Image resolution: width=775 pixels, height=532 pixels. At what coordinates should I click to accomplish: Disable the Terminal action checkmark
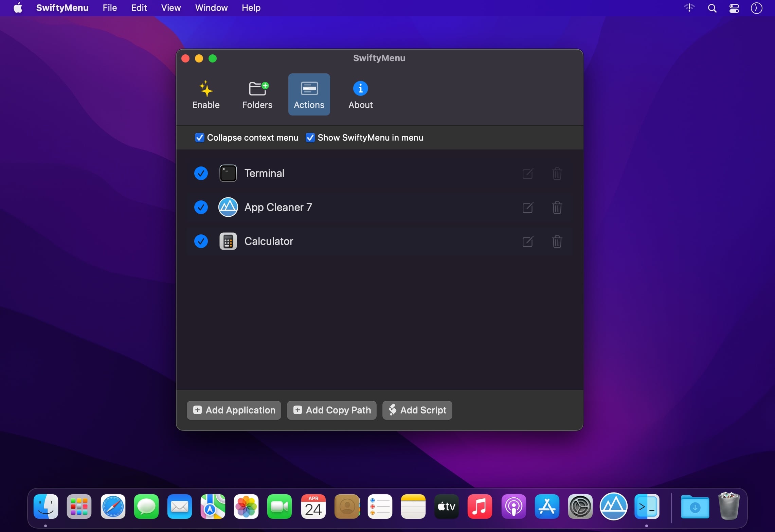(201, 173)
